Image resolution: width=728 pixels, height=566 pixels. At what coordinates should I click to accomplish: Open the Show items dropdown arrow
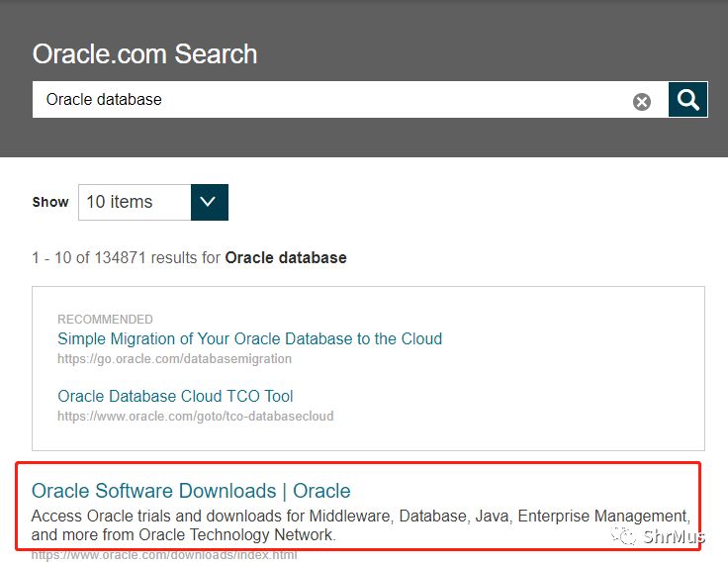(x=210, y=202)
